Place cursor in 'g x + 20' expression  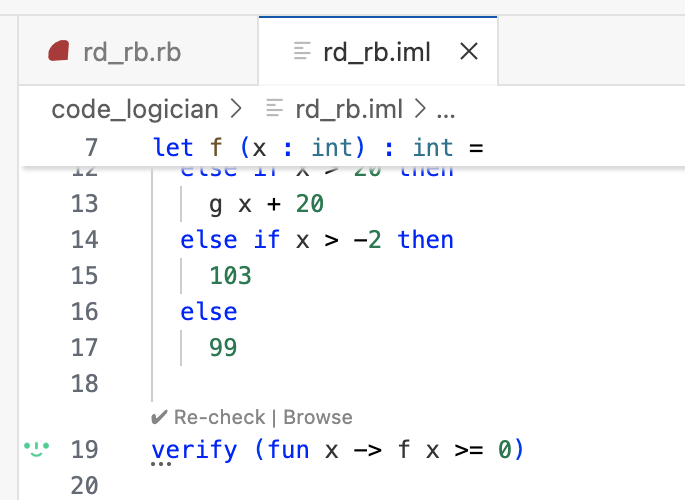(x=266, y=204)
